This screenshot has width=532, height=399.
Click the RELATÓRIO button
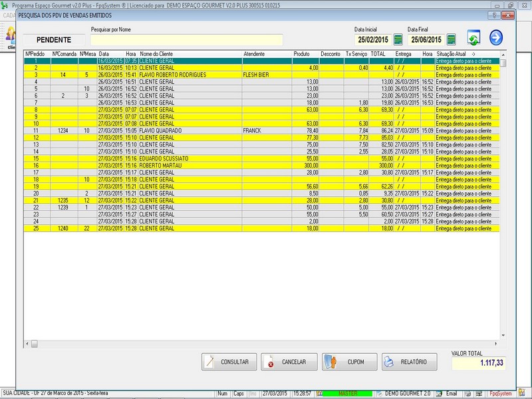(x=410, y=362)
